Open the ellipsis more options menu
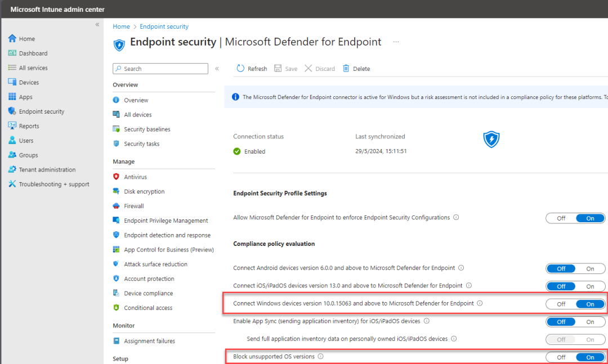The height and width of the screenshot is (364, 608). tap(396, 42)
